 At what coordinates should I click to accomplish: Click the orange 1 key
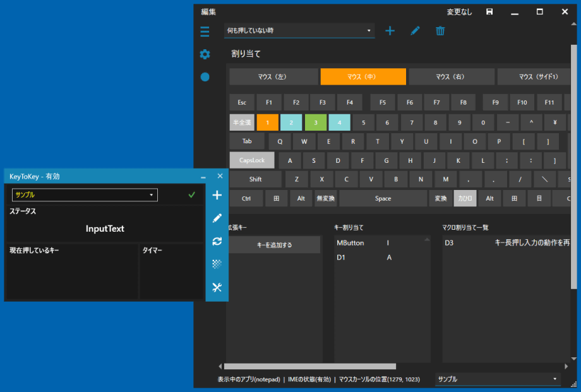[268, 122]
